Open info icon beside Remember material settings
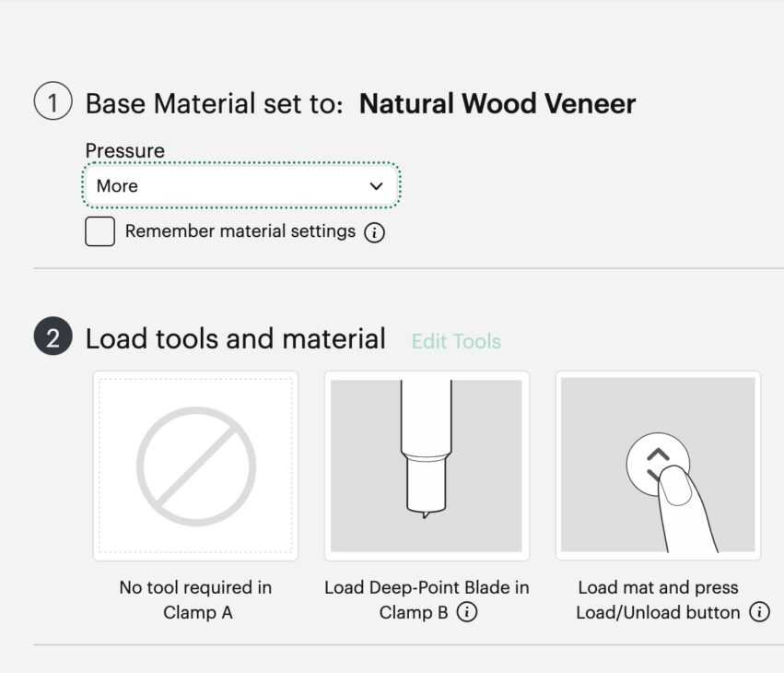This screenshot has height=673, width=784. pyautogui.click(x=374, y=232)
